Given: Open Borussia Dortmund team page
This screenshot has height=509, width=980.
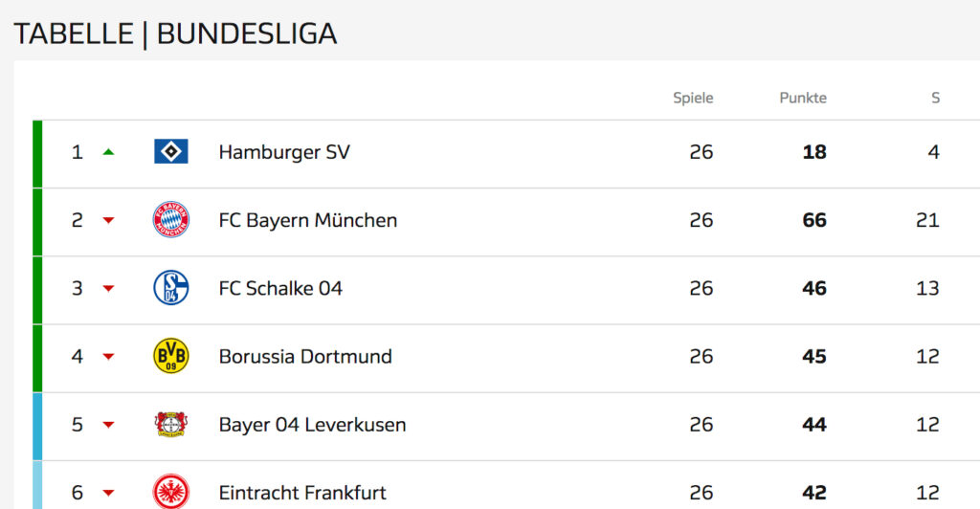Looking at the screenshot, I should (305, 356).
